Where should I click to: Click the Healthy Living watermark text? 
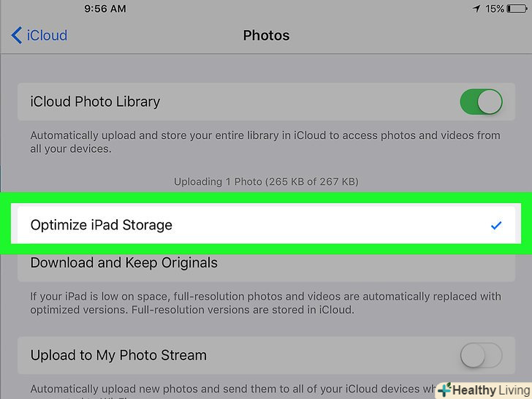[x=489, y=390]
